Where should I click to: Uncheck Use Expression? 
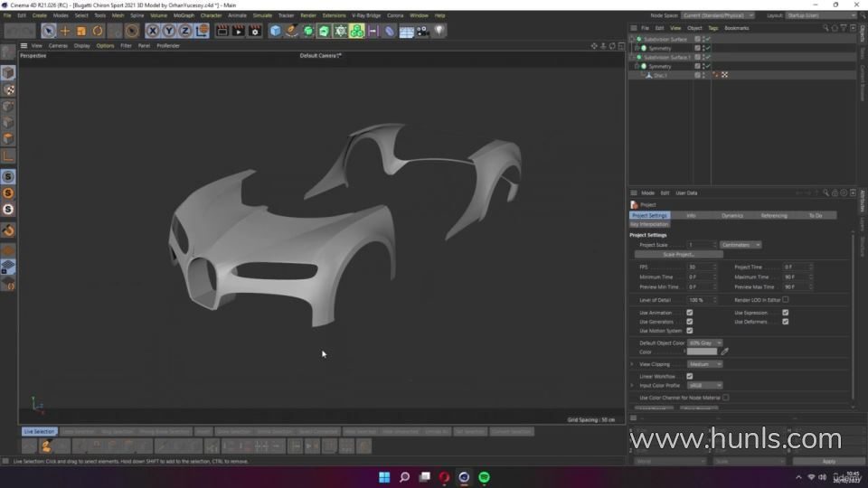[x=786, y=313]
